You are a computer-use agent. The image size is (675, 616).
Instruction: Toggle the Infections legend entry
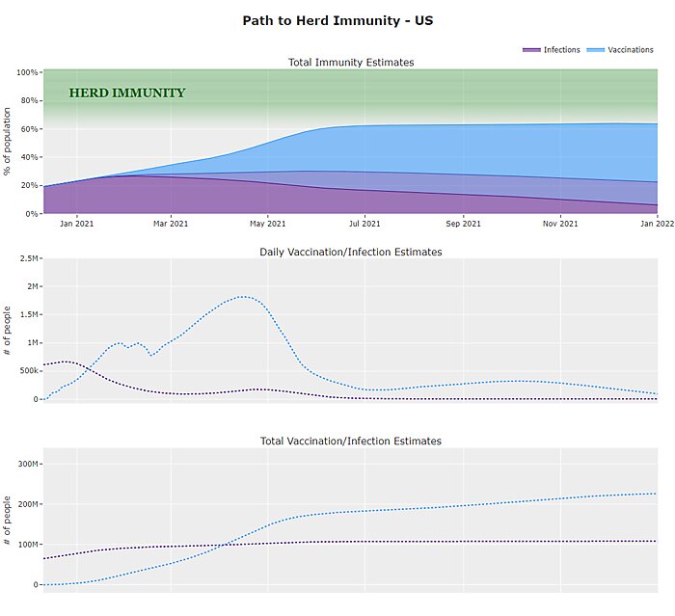[561, 49]
